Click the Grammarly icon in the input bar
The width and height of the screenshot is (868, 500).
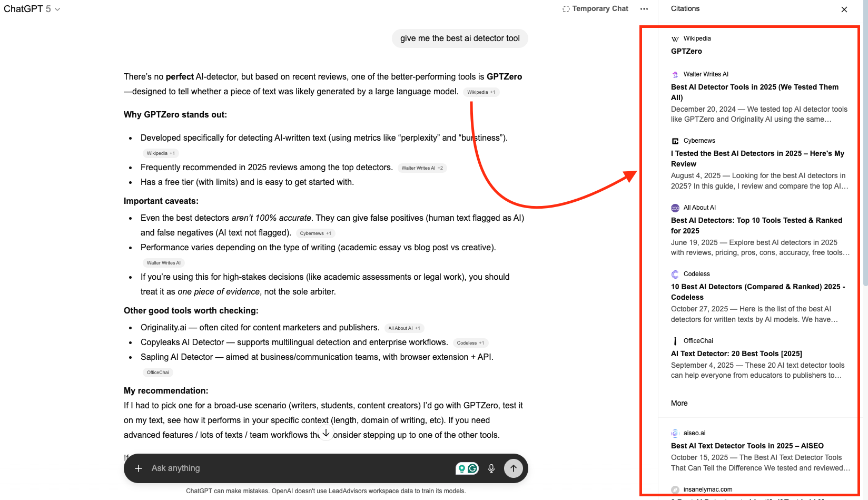(x=473, y=468)
